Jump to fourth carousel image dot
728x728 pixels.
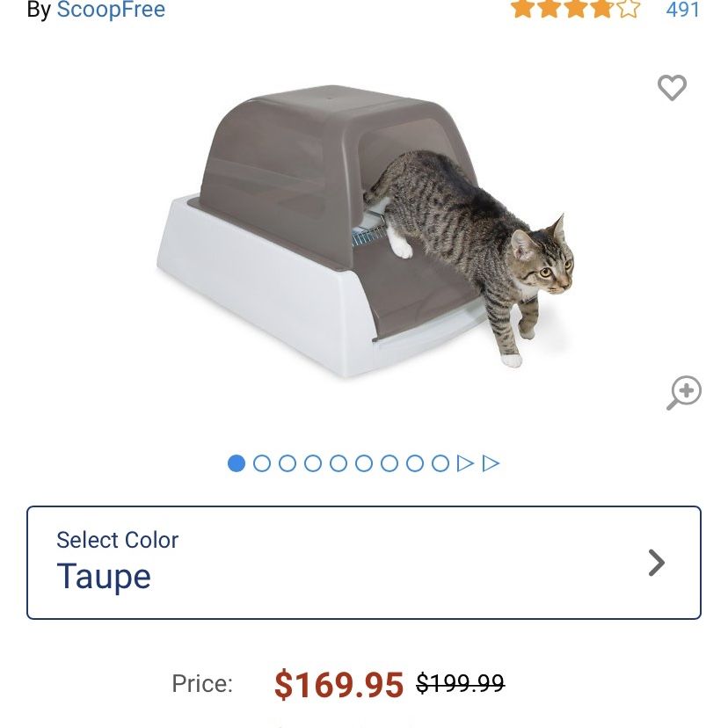(x=313, y=463)
